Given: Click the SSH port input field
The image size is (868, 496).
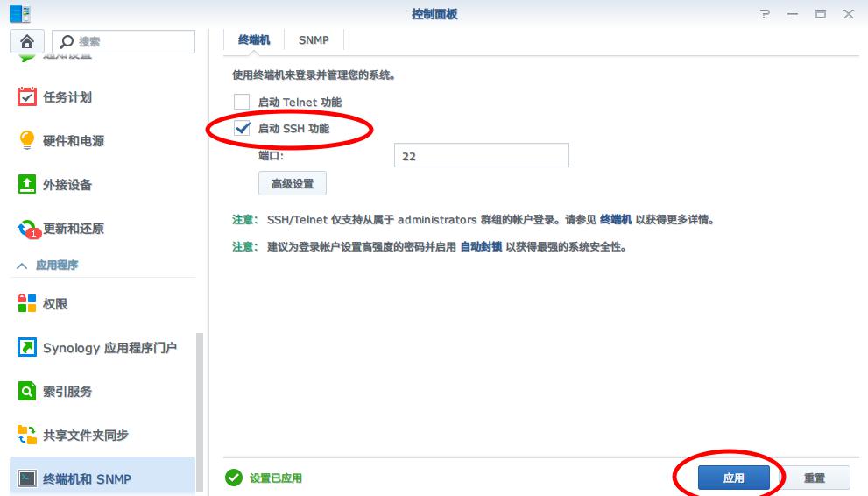Looking at the screenshot, I should (x=481, y=156).
